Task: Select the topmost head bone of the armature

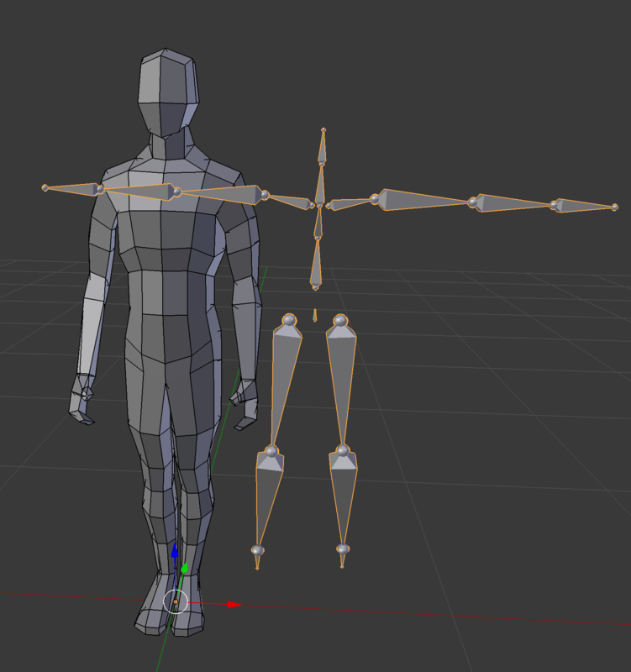Action: (323, 145)
